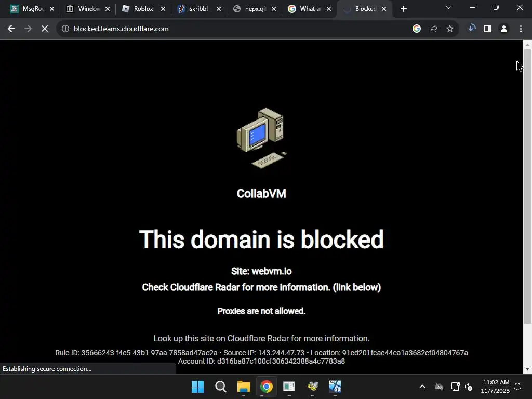Open Chrome profile icon

(x=504, y=29)
